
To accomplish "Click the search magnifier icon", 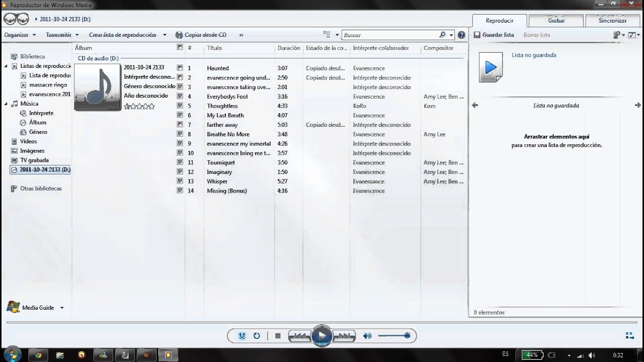I will pos(442,35).
